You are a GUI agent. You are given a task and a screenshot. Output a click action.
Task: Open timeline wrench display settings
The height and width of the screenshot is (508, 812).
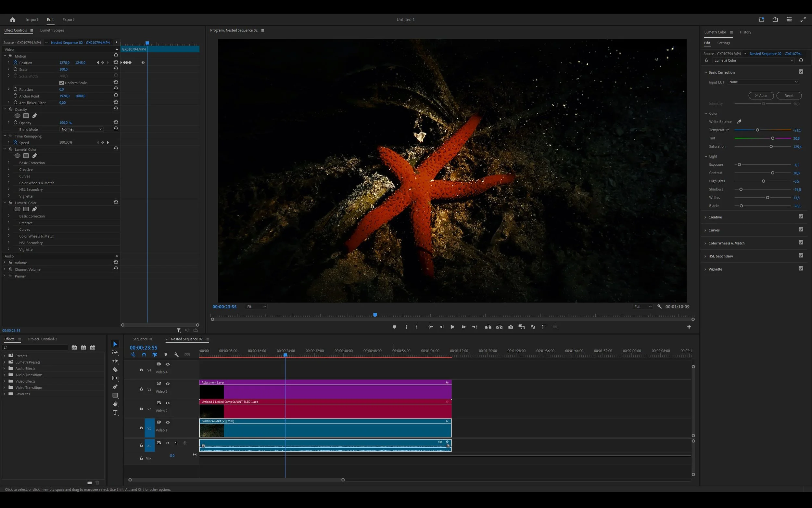pyautogui.click(x=176, y=355)
